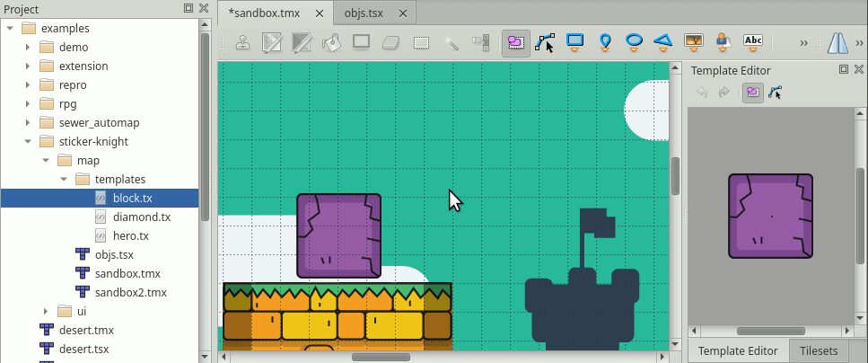Toggle Select Objects tool in main toolbar
This screenshot has width=868, height=363.
tap(515, 42)
